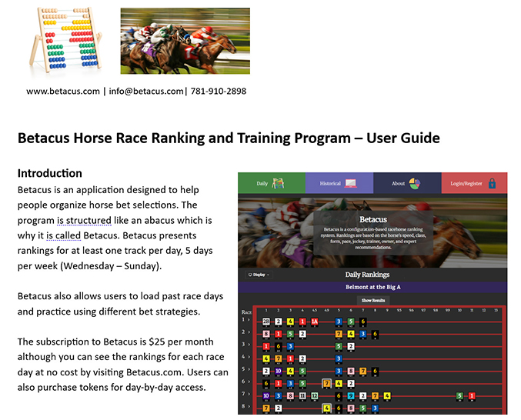Click the Belmont at the Big A banner
This screenshot has height=420, width=521.
[x=372, y=287]
